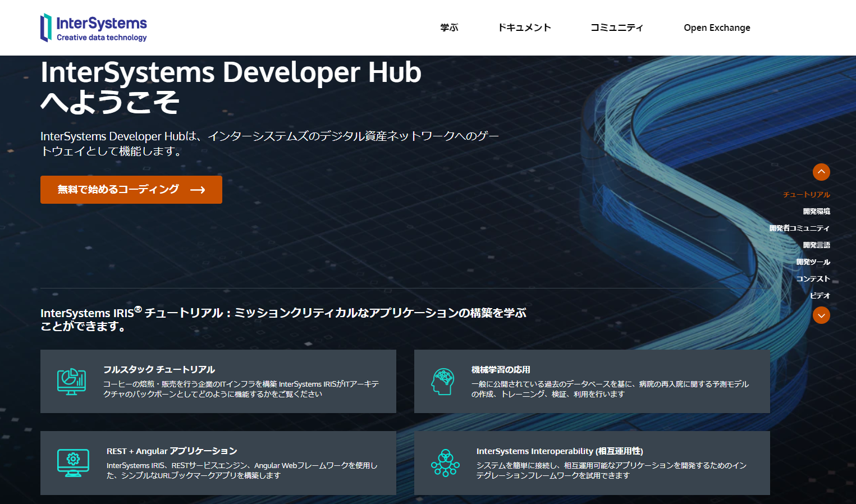Jump to 開発環境 in side navigation

[x=817, y=212]
